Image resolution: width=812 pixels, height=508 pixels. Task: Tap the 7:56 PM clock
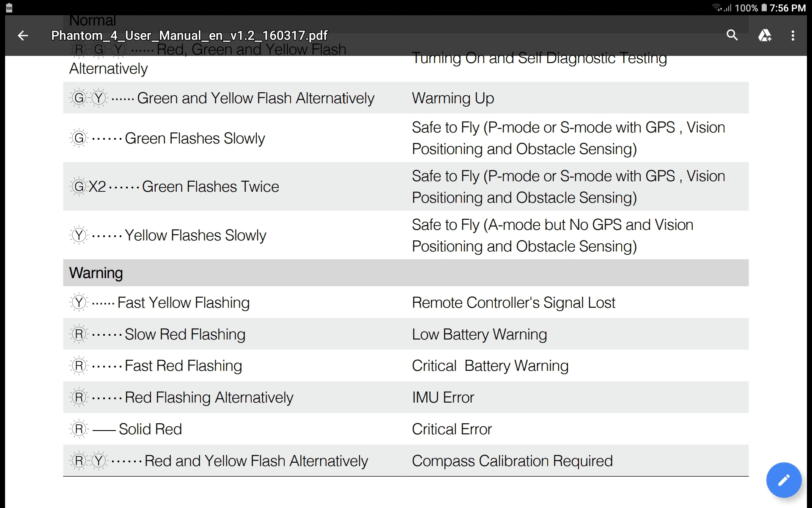point(787,8)
